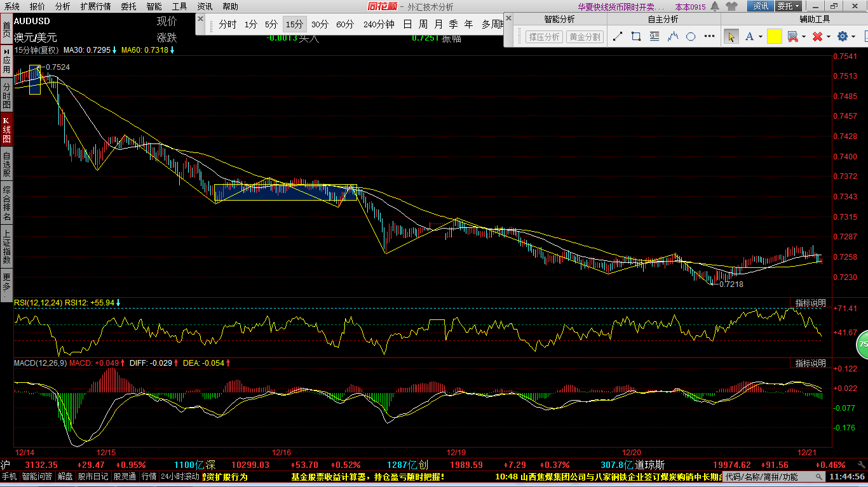The width and height of the screenshot is (868, 487).
Task: Select the 15分 period button
Action: (294, 25)
